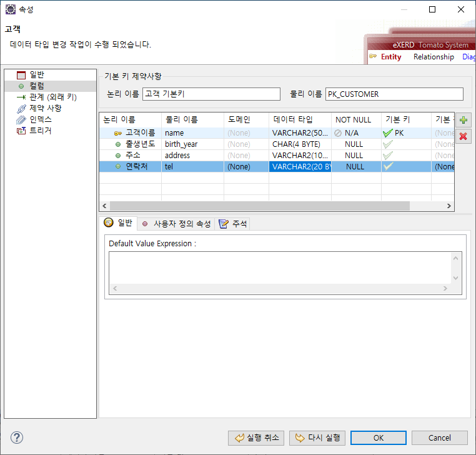Select 관계 (외래 키) in the sidebar
Screen dimensions: 476x455
[53, 97]
